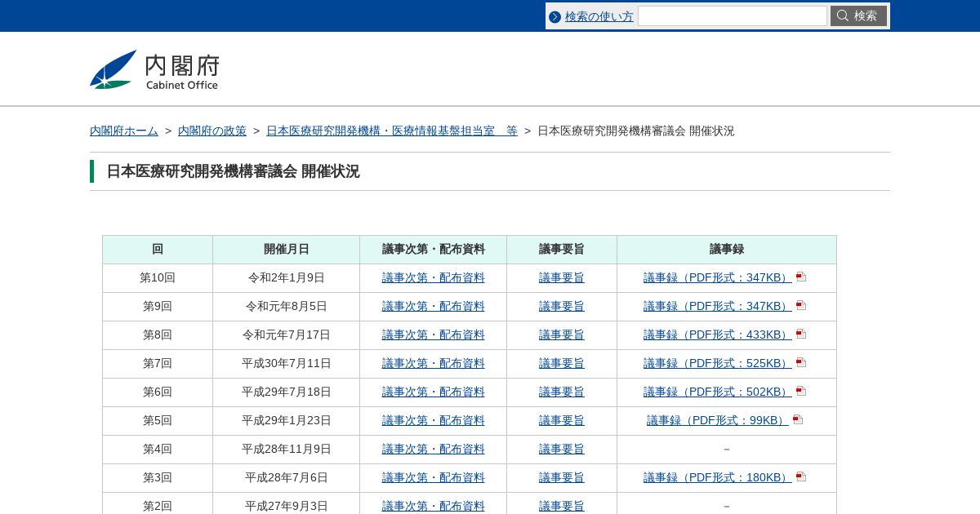This screenshot has height=514, width=980.
Task: Click the Cabinet Office logo
Action: click(154, 69)
